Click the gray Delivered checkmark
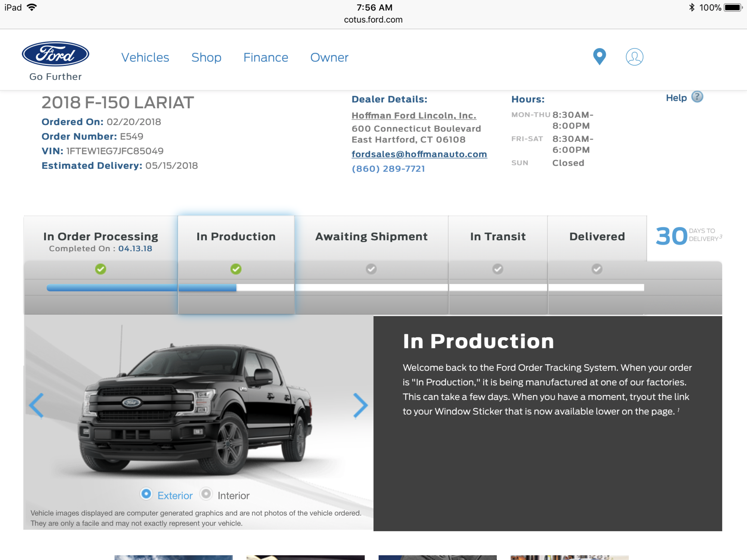This screenshot has width=747, height=560. pos(596,269)
